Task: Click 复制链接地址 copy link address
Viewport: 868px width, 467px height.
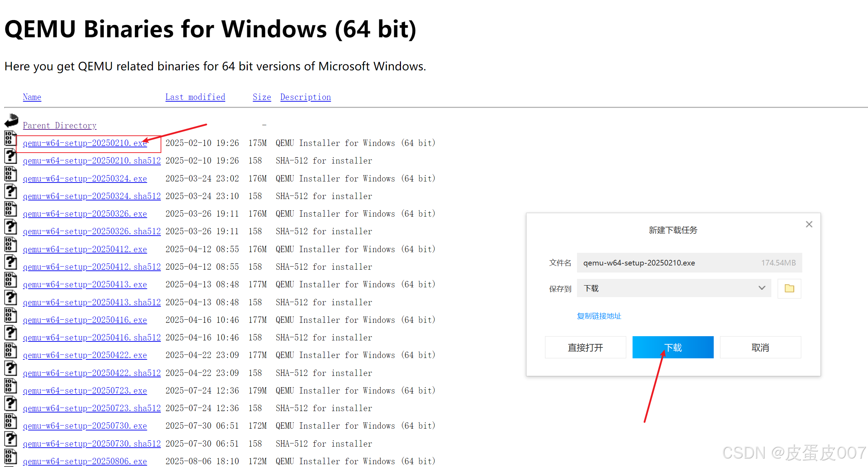Action: [599, 316]
